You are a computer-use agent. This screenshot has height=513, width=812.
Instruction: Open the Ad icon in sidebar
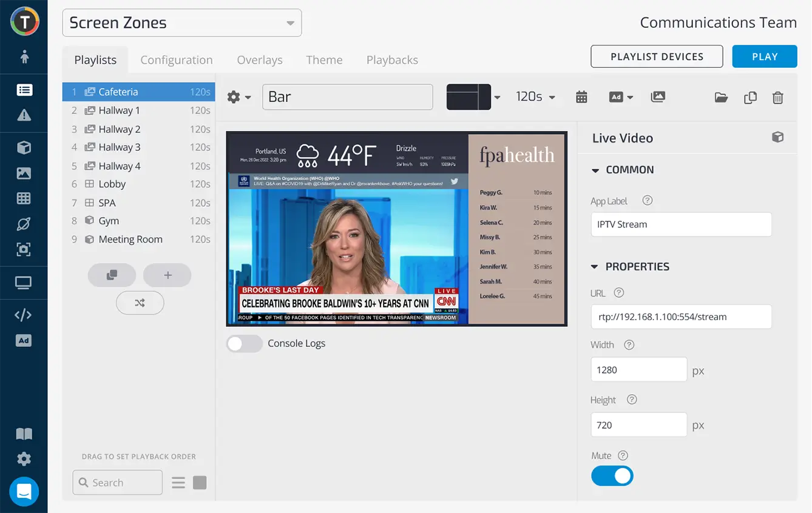tap(24, 340)
